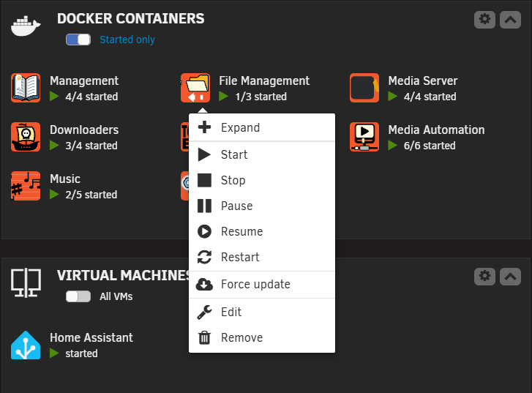532x393 pixels.
Task: Choose Expand in the context menu
Action: coord(262,127)
